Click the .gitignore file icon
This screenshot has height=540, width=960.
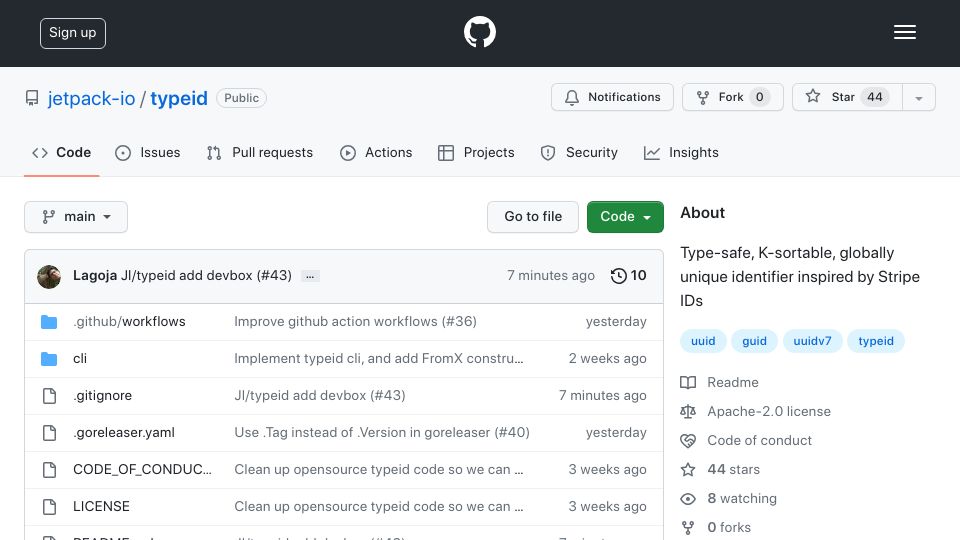[50, 396]
